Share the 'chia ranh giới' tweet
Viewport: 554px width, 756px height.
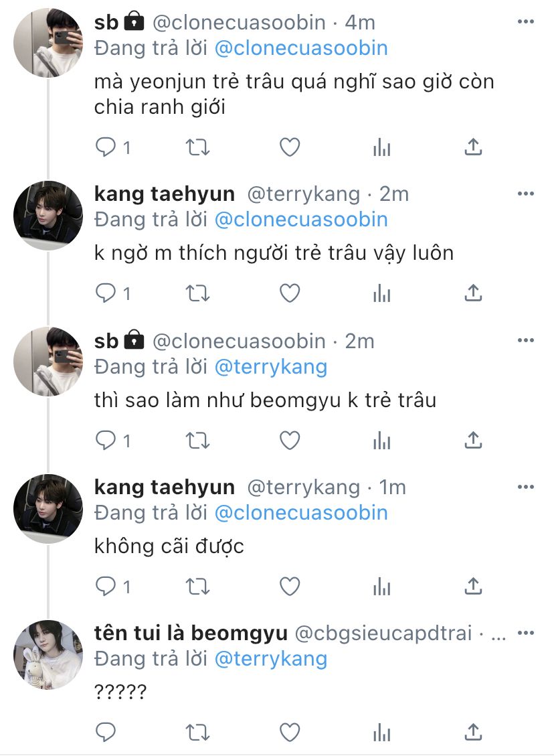[473, 147]
